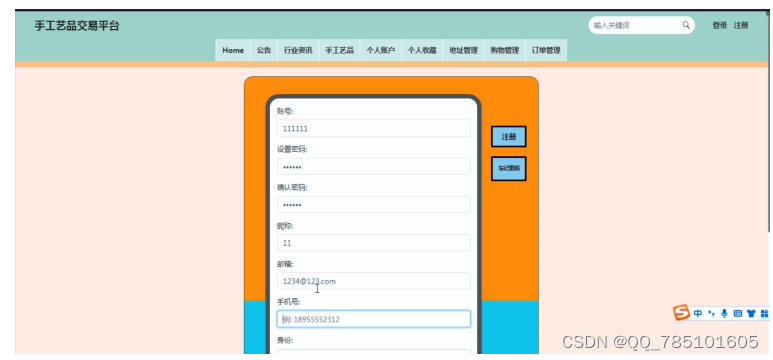Screen dimensions: 773x360
Task: Click the 设置密码: label text
Action: coord(292,149)
